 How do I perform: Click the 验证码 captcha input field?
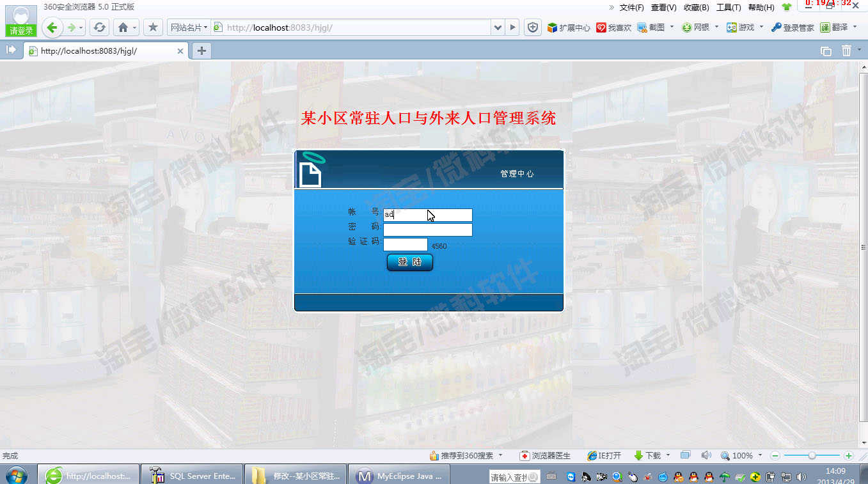(405, 244)
